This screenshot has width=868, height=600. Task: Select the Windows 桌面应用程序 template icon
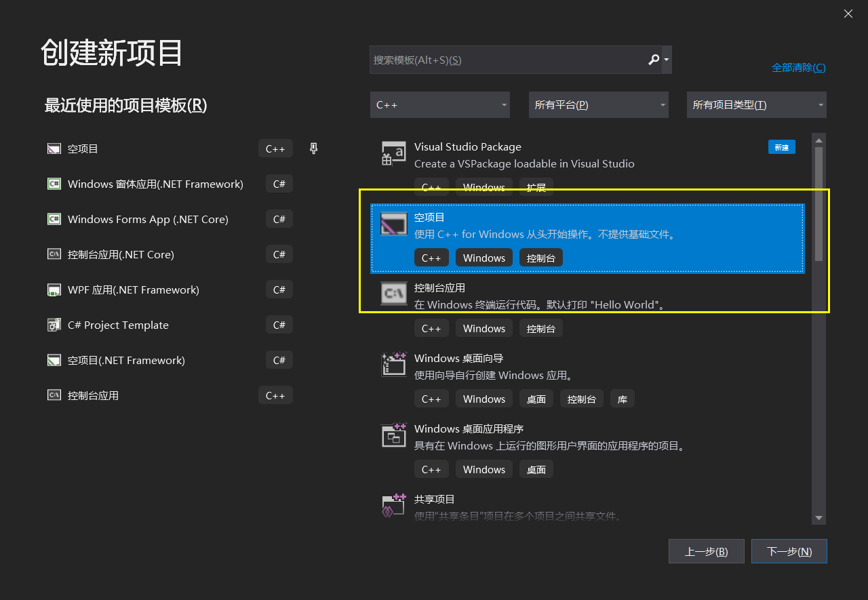(x=393, y=435)
